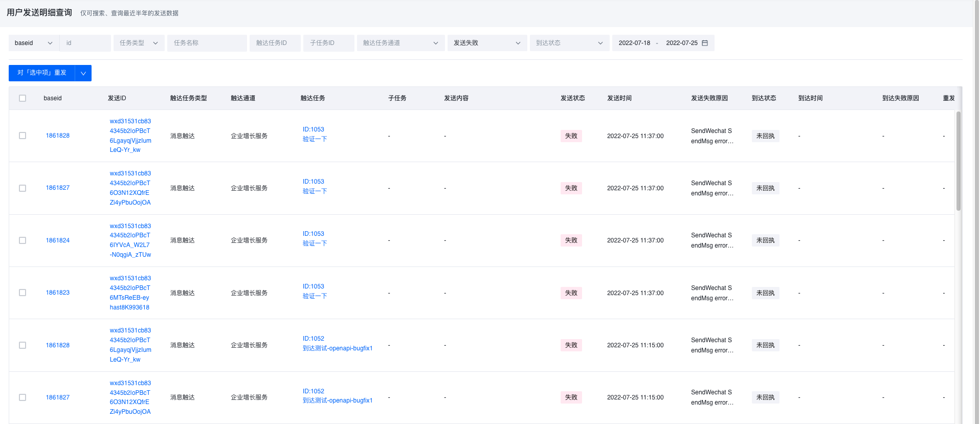Click the 触达任务类型 column header
Viewport: 980px width, 424px height.
(x=189, y=98)
